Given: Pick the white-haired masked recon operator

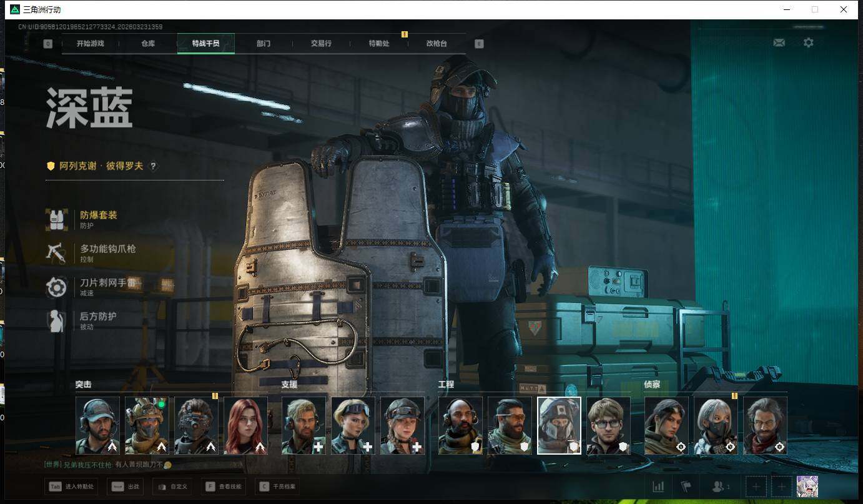Looking at the screenshot, I should pyautogui.click(x=716, y=425).
